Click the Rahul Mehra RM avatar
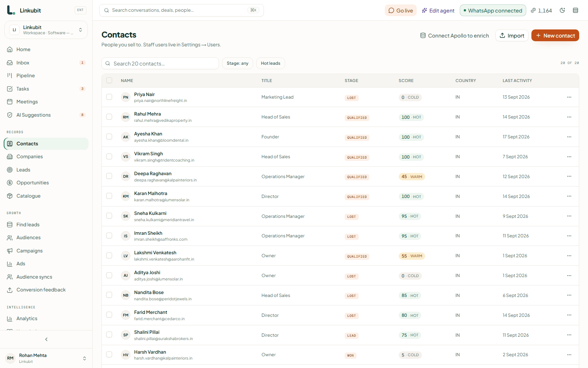The width and height of the screenshot is (588, 368). click(126, 117)
